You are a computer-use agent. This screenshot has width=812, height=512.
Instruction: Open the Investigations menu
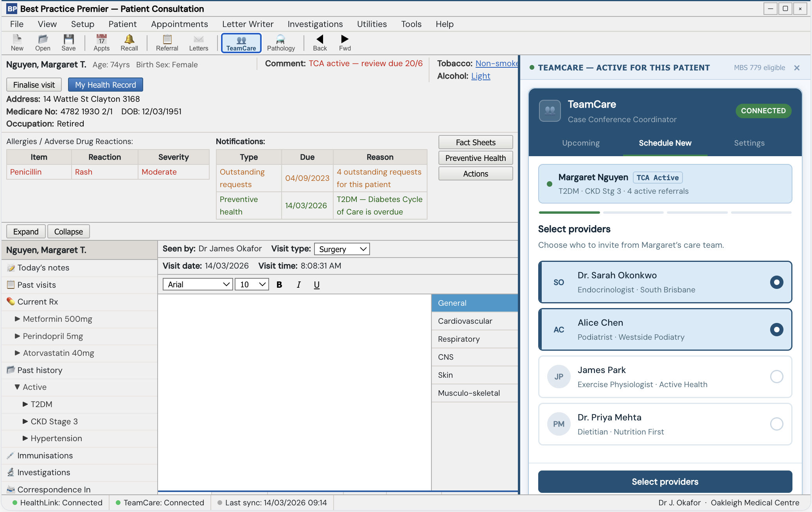315,24
